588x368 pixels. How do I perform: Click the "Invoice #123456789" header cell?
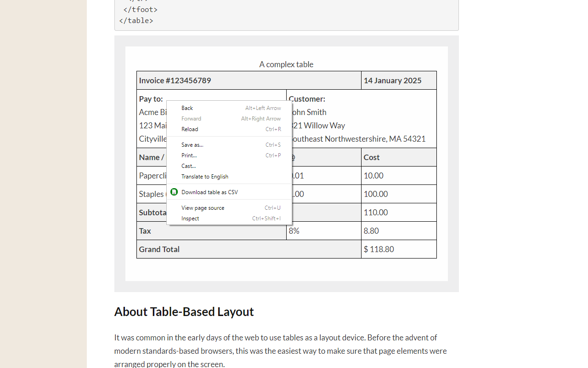tap(175, 80)
